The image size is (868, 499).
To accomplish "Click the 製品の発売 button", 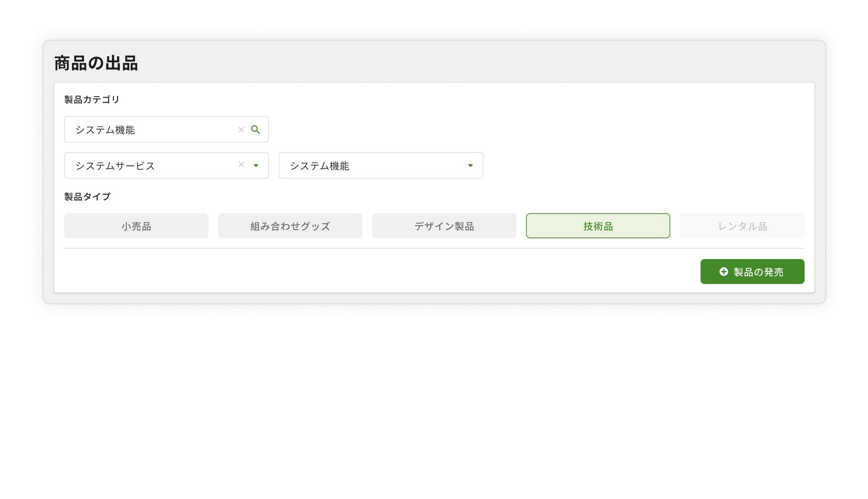I will [x=752, y=271].
